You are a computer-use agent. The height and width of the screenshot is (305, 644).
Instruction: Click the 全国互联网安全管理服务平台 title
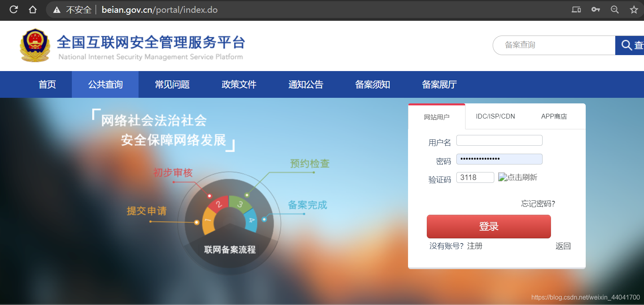pos(151,42)
